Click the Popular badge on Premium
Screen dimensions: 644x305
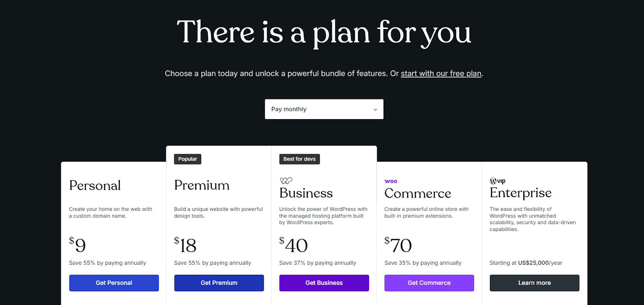187,159
